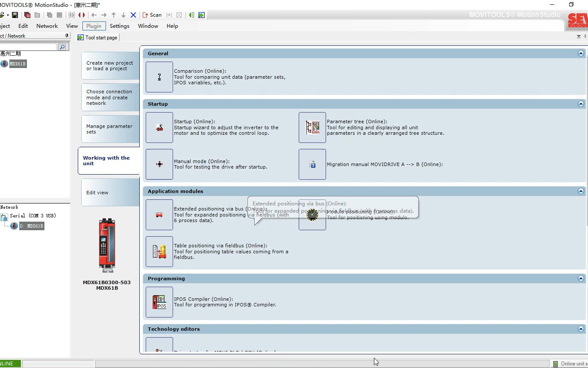Open the Parameter tree tool icon
The image size is (588, 368).
coord(312,128)
